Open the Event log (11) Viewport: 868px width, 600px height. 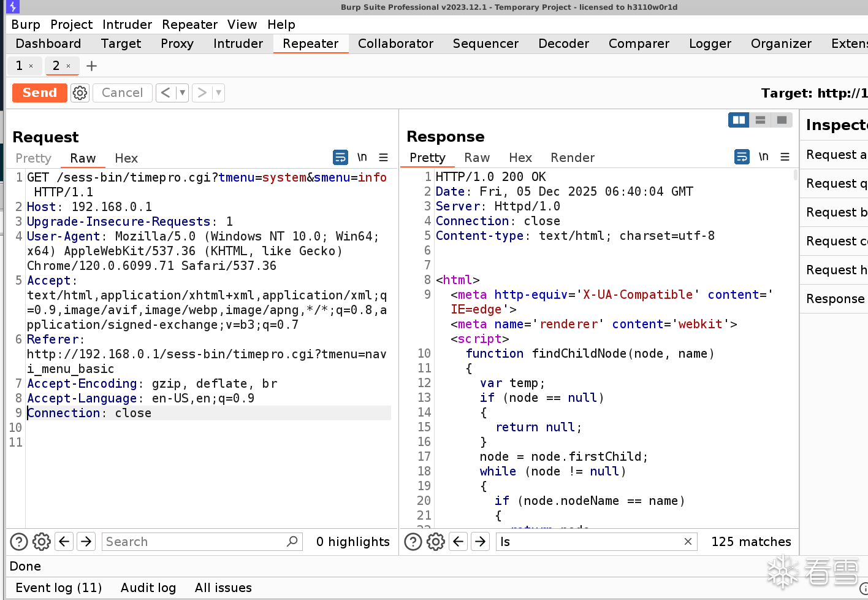click(59, 588)
